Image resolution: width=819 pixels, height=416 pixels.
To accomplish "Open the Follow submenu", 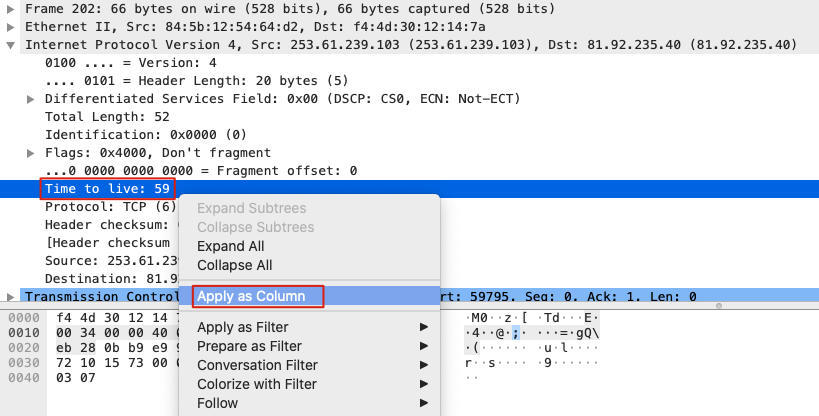I will click(218, 403).
